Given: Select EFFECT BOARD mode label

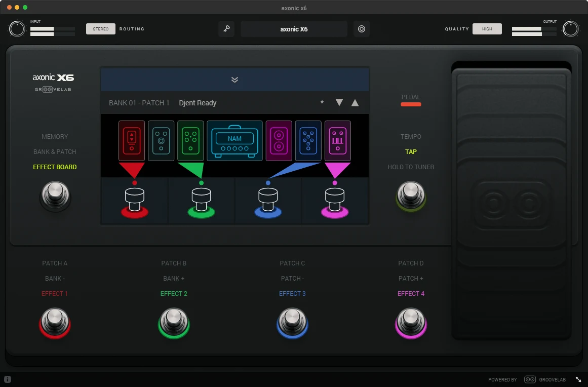Looking at the screenshot, I should pos(55,167).
